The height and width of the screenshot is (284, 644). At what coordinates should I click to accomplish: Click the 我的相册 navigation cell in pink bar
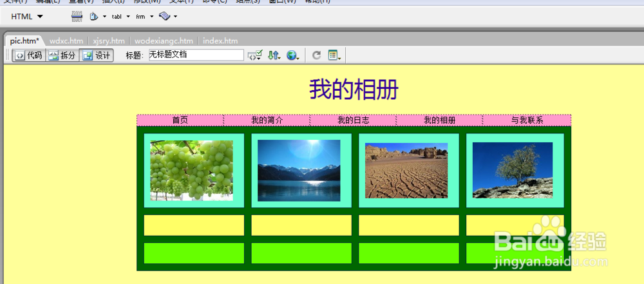click(x=439, y=120)
